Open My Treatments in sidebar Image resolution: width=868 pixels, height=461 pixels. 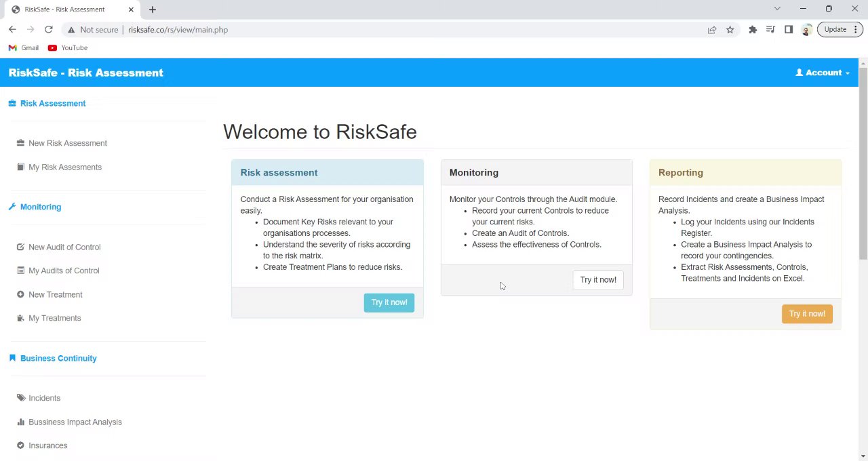click(55, 318)
